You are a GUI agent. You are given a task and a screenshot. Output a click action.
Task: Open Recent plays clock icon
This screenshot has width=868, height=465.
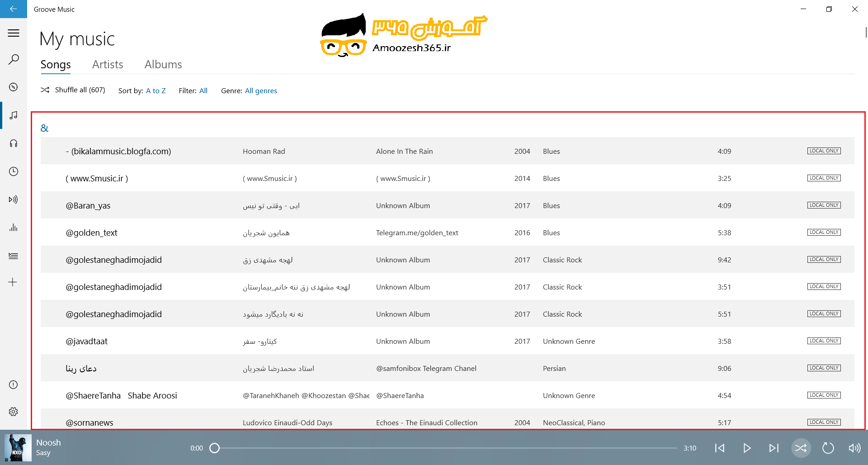[x=14, y=171]
